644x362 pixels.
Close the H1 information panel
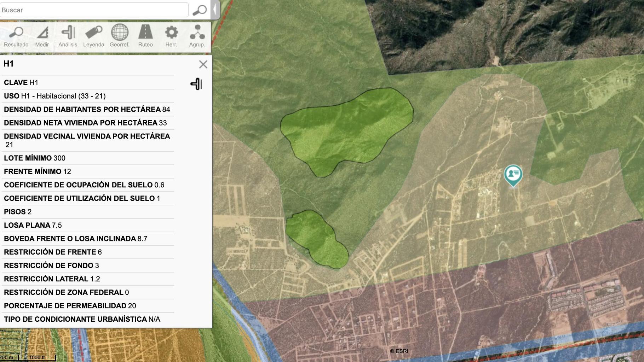coord(203,64)
